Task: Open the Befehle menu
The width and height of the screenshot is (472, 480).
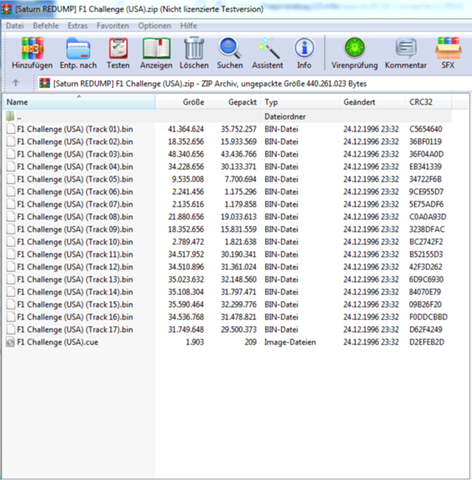Action: pos(46,26)
